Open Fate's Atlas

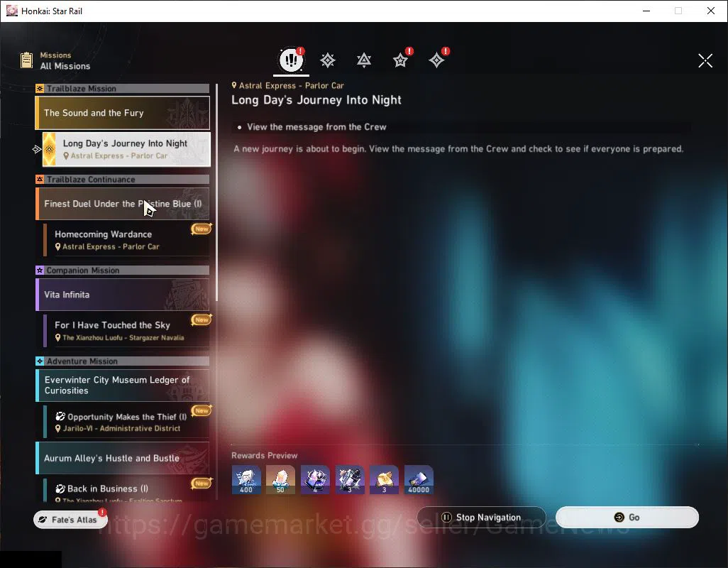point(70,520)
